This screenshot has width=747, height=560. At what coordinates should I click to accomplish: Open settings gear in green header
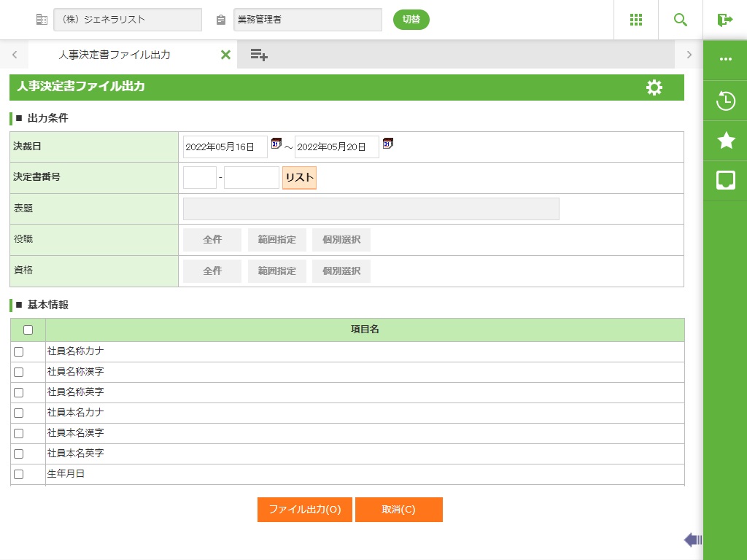click(654, 87)
